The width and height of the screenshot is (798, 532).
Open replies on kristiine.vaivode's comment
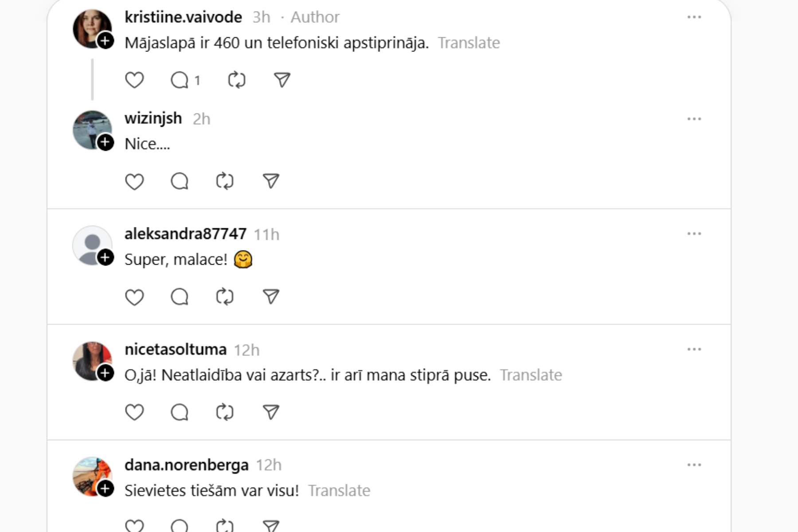(180, 80)
